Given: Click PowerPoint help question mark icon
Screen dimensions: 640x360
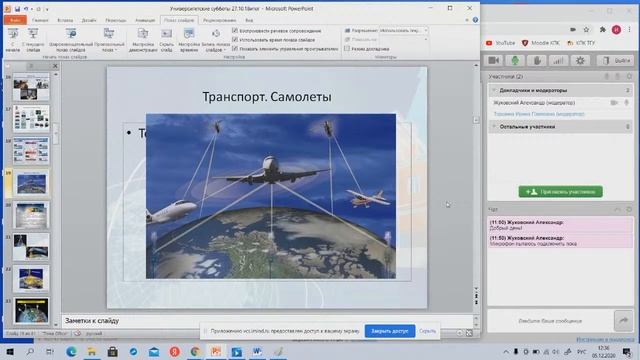Looking at the screenshot, I should click(475, 20).
